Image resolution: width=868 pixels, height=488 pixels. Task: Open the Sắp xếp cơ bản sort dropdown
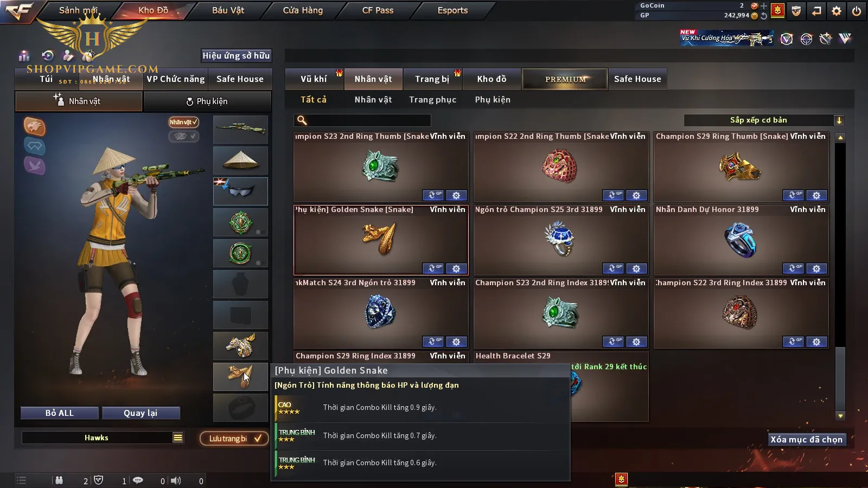[x=764, y=120]
